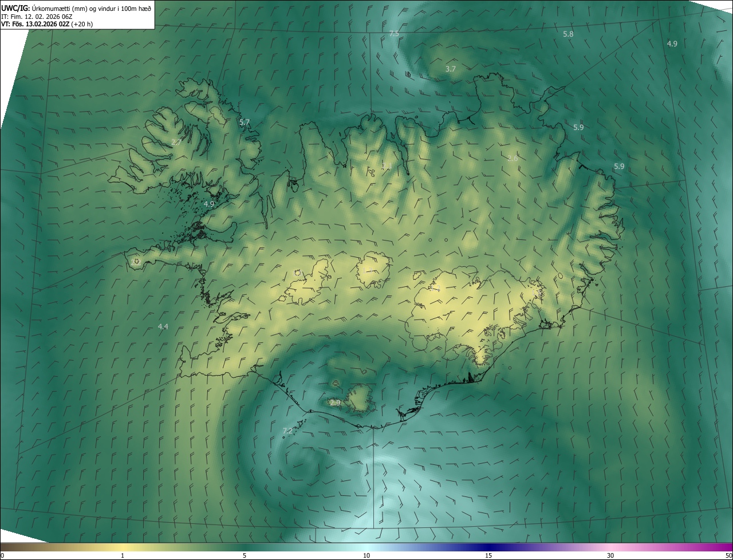Click the 5.8 value label on the map

[x=568, y=34]
